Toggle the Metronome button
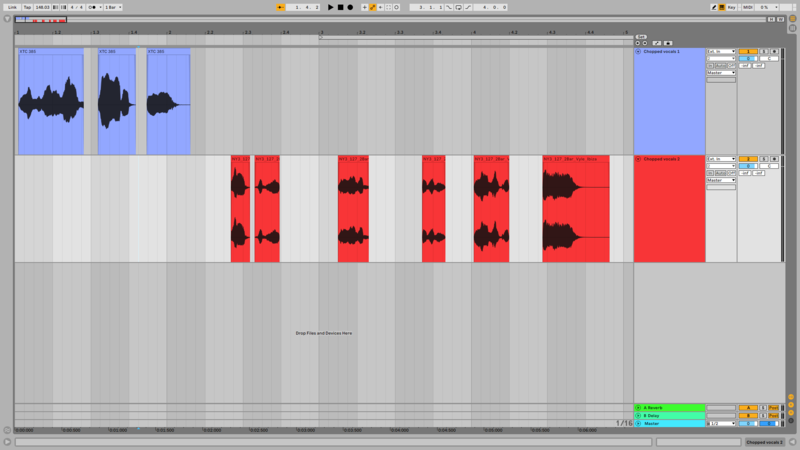 point(92,7)
